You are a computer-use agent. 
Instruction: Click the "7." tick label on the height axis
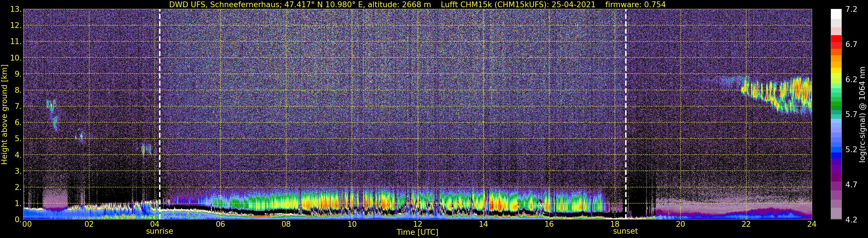pos(18,107)
